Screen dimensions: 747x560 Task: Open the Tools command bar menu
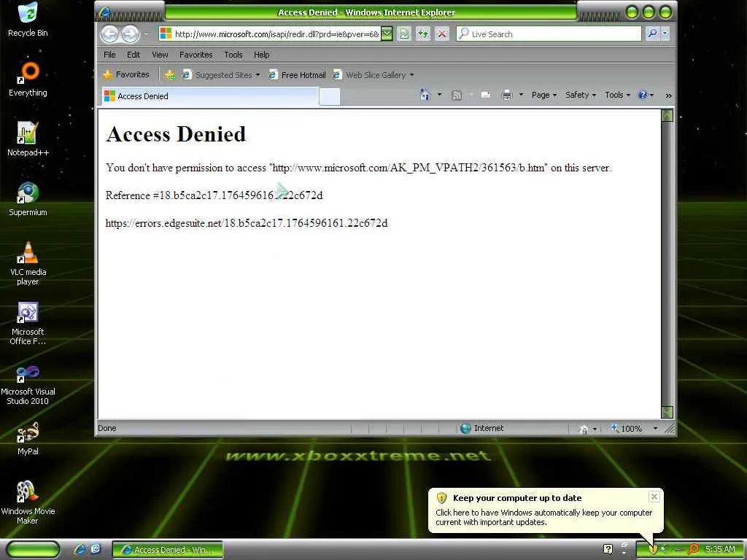click(617, 95)
